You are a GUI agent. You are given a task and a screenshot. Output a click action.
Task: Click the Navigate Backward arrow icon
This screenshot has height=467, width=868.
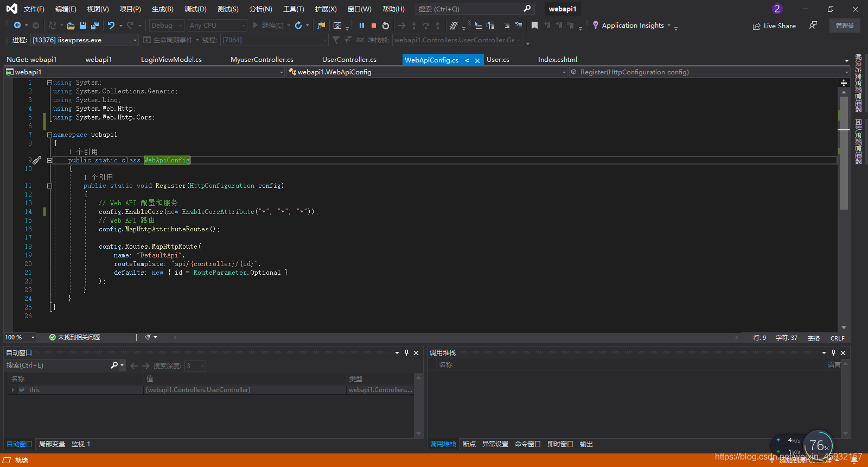point(17,26)
